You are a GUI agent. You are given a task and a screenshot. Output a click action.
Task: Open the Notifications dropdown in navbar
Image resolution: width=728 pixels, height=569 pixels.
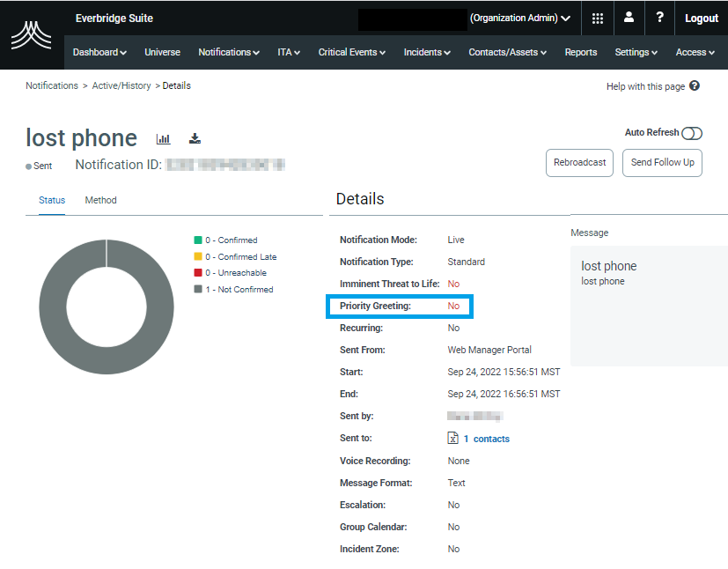coord(229,53)
